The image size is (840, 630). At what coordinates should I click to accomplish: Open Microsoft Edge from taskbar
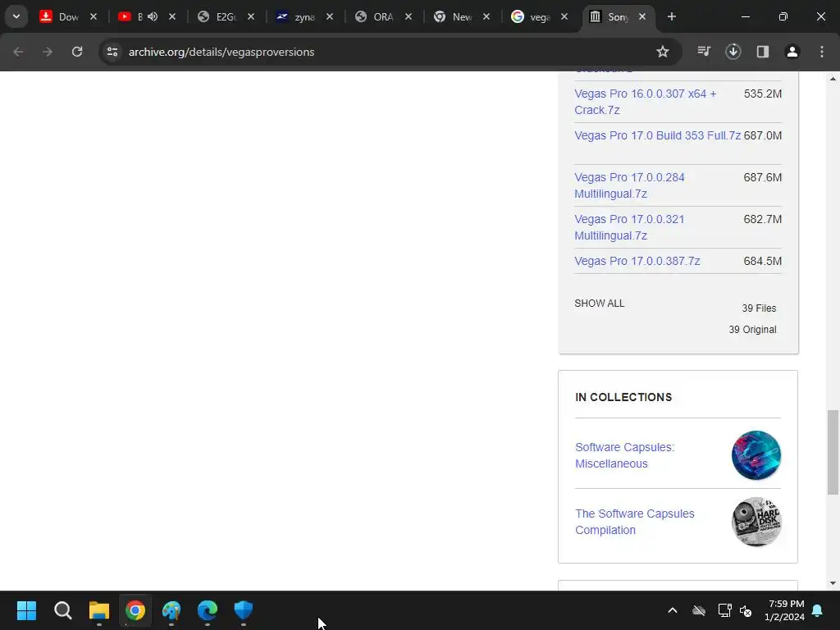(x=208, y=610)
